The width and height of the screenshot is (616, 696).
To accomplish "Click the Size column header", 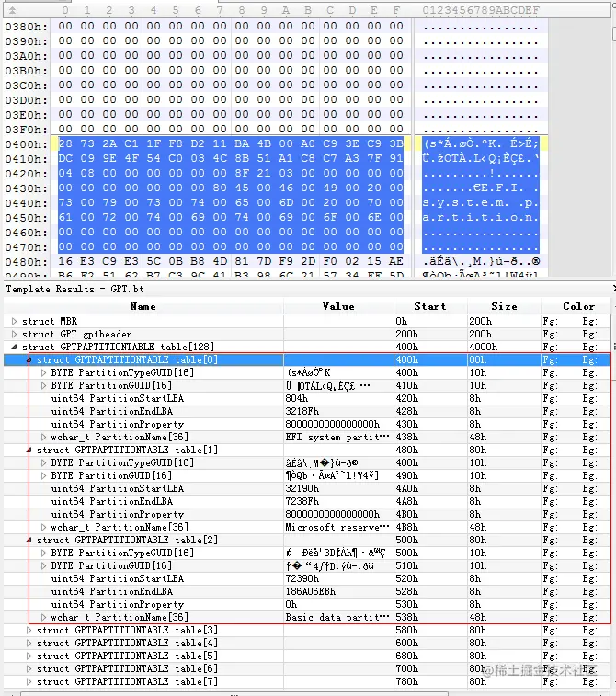I will 504,306.
